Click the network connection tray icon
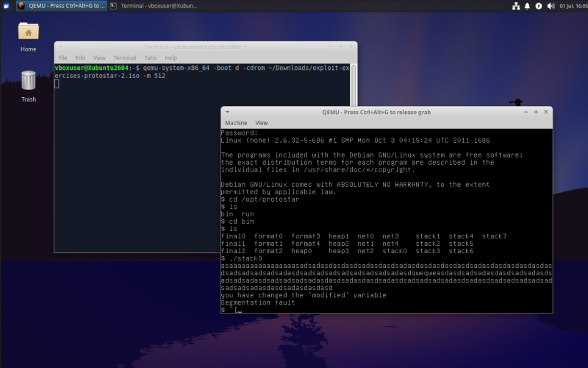 (516, 6)
